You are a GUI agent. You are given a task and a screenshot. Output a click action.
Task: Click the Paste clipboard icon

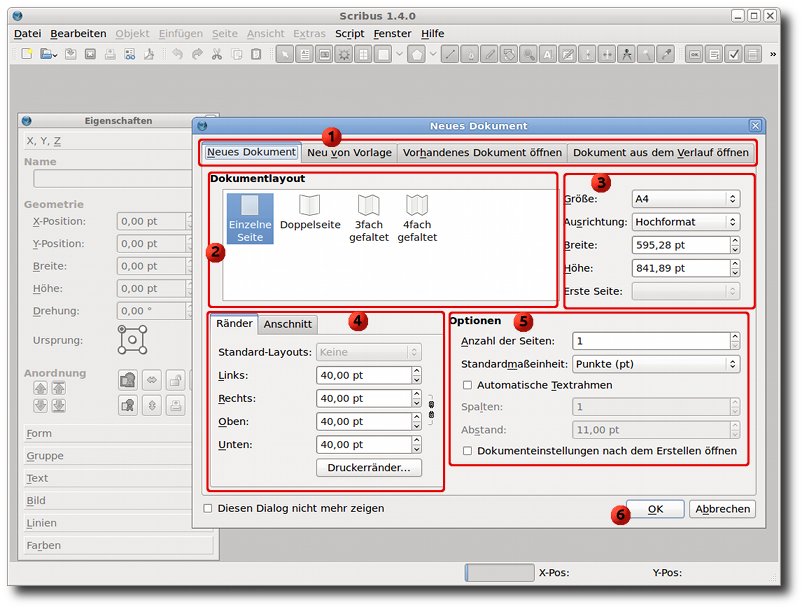[256, 54]
